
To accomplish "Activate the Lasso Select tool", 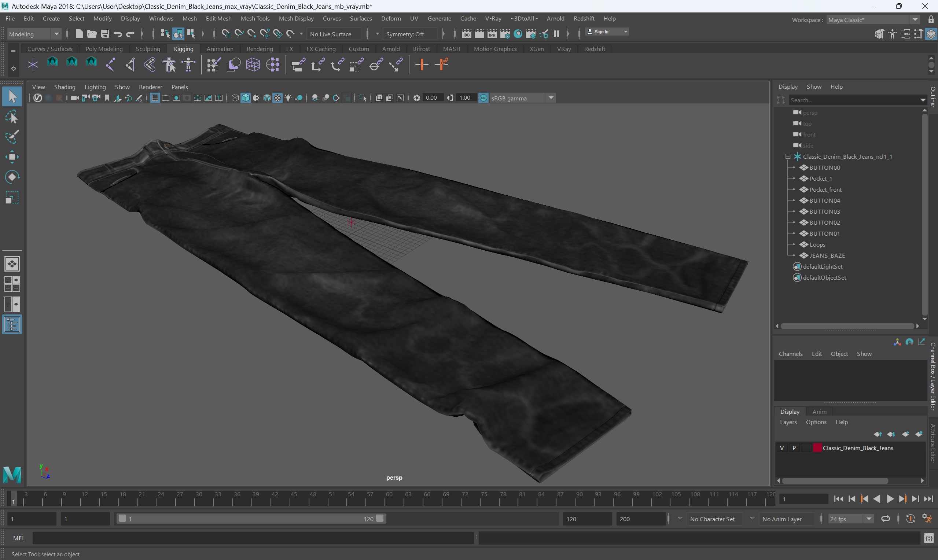I will [x=12, y=117].
